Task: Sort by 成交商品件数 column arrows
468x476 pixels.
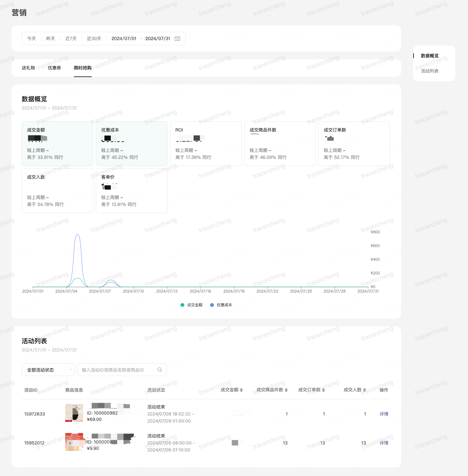Action: [286, 390]
